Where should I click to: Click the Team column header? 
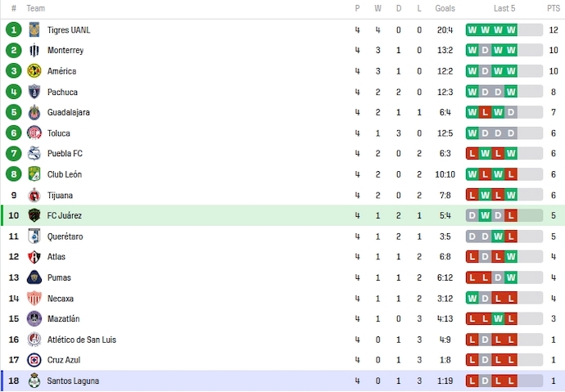click(x=36, y=8)
